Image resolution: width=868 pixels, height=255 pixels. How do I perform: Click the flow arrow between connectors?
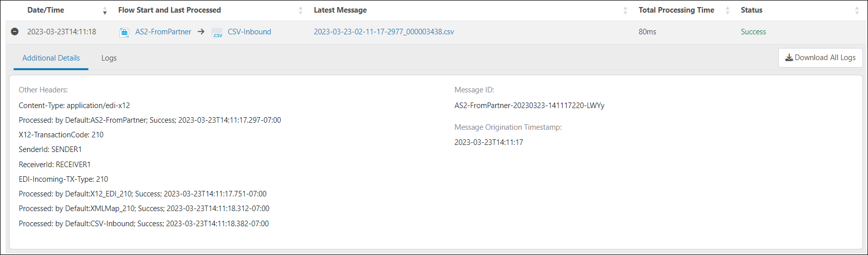(201, 32)
